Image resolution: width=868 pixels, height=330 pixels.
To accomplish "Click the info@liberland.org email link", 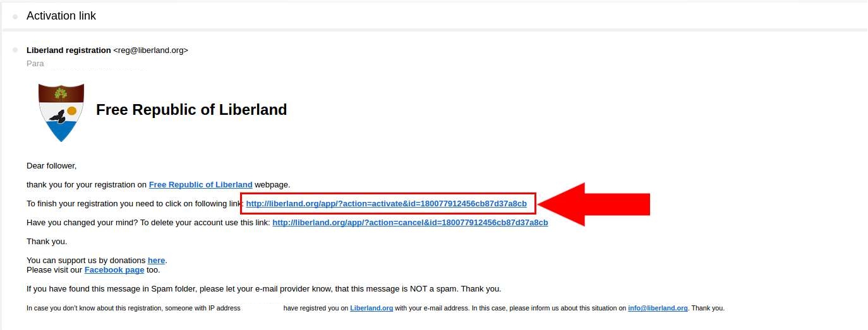I will (x=658, y=308).
